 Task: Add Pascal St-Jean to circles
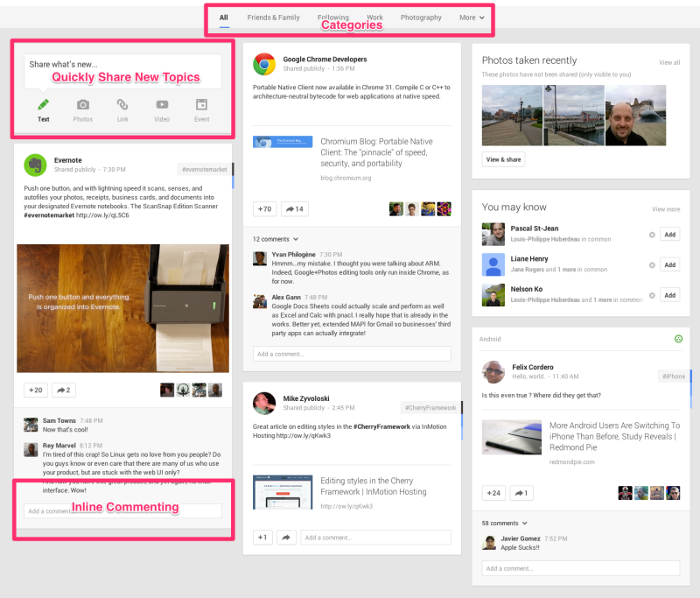pyautogui.click(x=669, y=235)
